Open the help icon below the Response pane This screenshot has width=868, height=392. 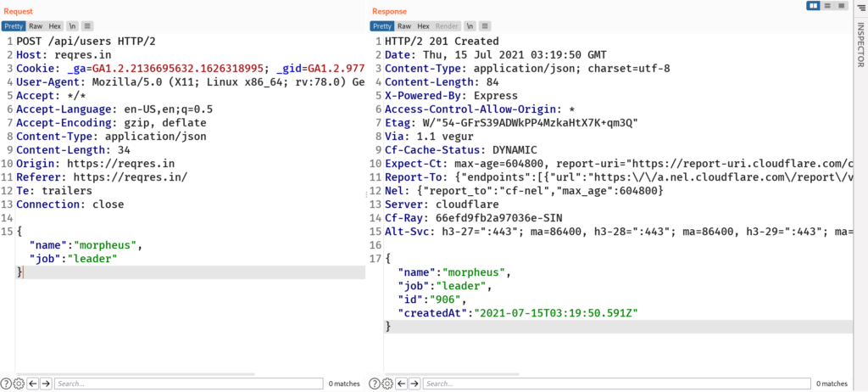coord(374,384)
